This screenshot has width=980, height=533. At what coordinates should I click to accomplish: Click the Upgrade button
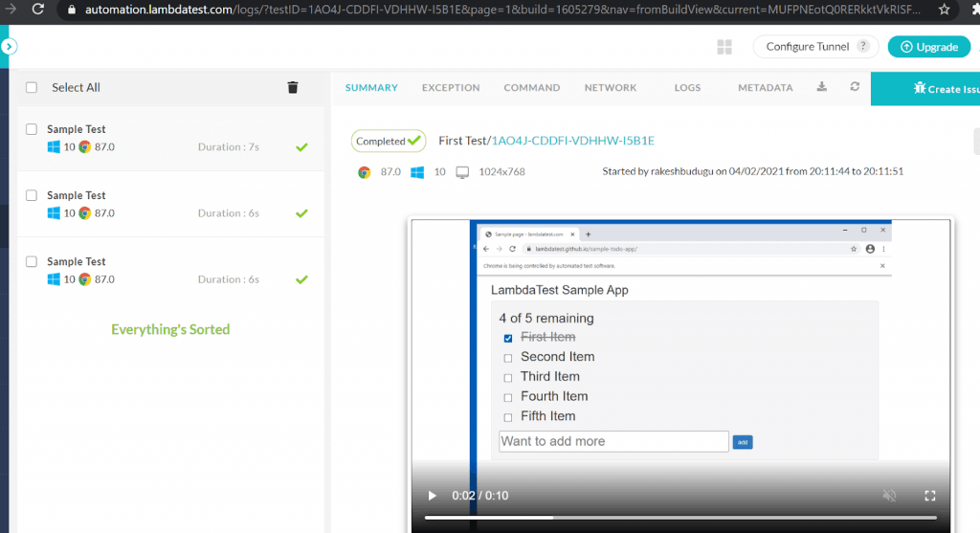point(928,47)
